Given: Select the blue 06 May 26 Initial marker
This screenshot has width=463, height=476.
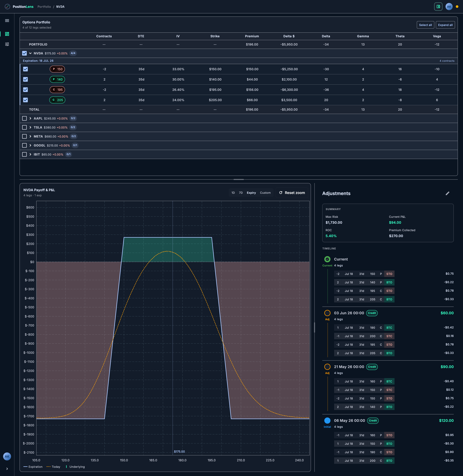Looking at the screenshot, I should [x=327, y=420].
